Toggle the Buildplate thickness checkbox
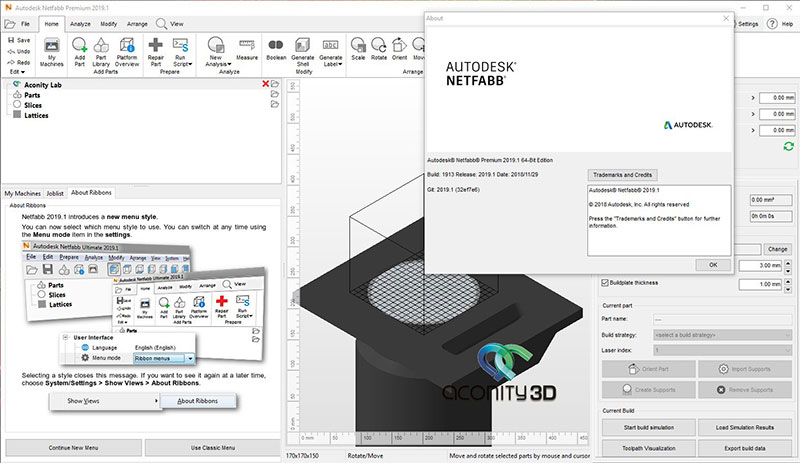Viewport: 800px width, 463px height. click(605, 283)
